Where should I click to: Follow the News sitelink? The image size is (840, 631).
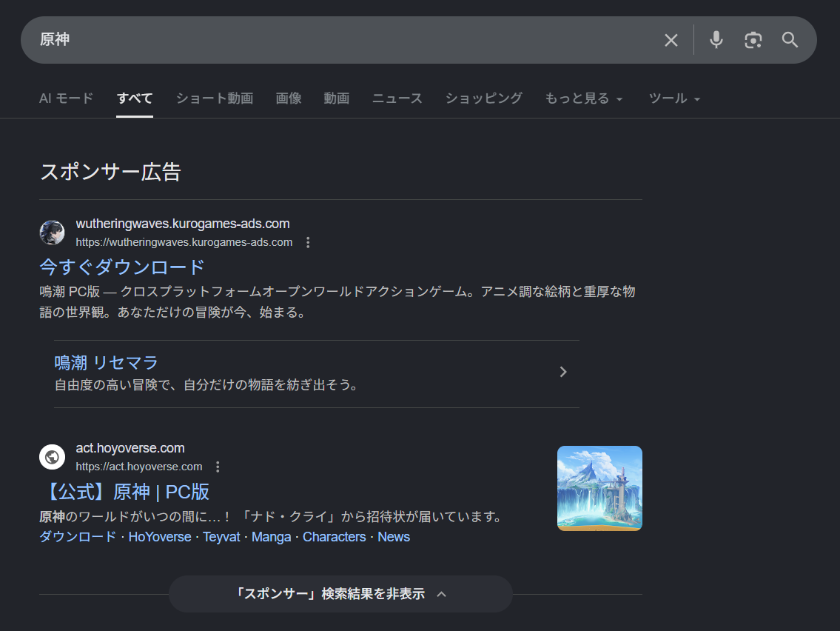pos(394,537)
